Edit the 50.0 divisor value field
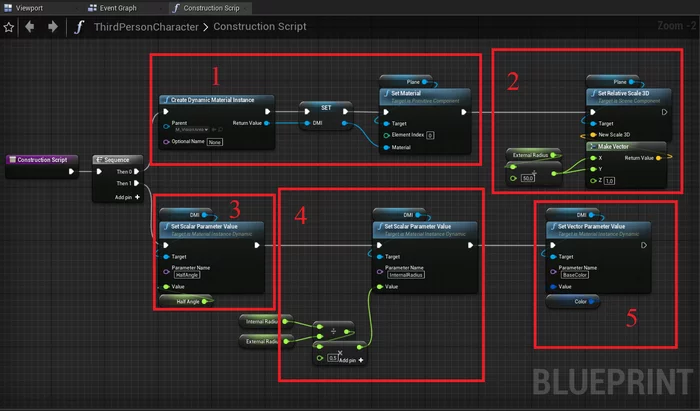This screenshot has height=411, width=700. coord(528,178)
